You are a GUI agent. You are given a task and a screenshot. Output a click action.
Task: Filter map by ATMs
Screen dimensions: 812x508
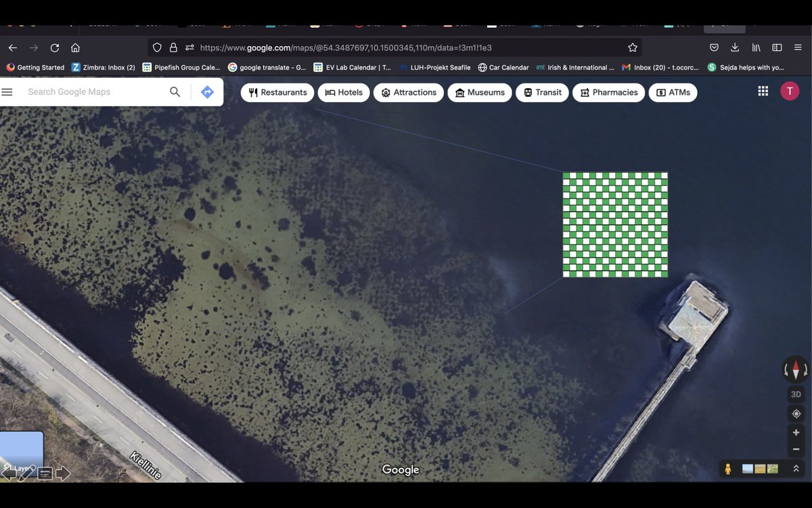tap(673, 92)
